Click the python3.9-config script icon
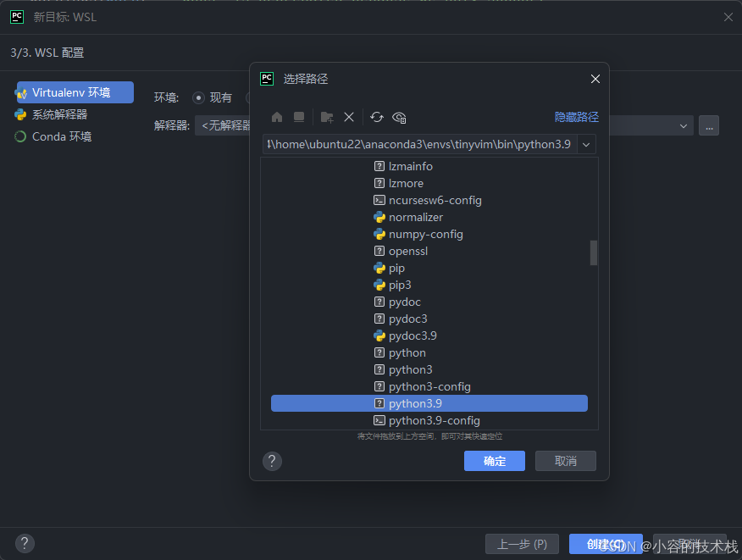The height and width of the screenshot is (560, 742). click(379, 420)
